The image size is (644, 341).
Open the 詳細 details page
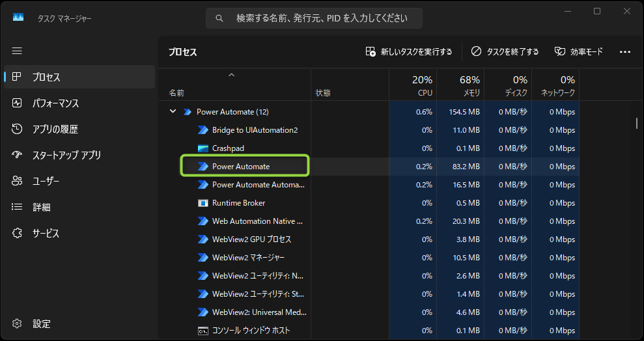click(41, 208)
